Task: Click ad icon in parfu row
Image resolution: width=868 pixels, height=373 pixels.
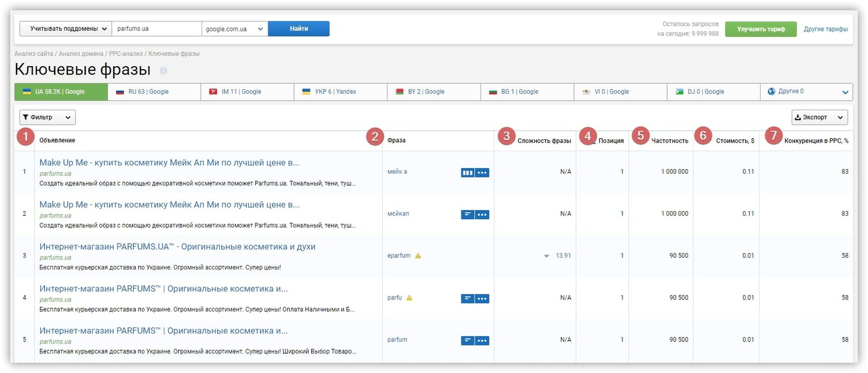Action: coord(468,299)
